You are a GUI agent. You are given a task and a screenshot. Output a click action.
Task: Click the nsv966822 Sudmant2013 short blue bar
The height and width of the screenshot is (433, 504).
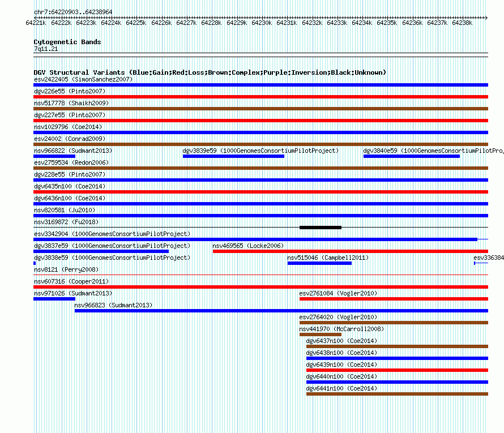54,156
